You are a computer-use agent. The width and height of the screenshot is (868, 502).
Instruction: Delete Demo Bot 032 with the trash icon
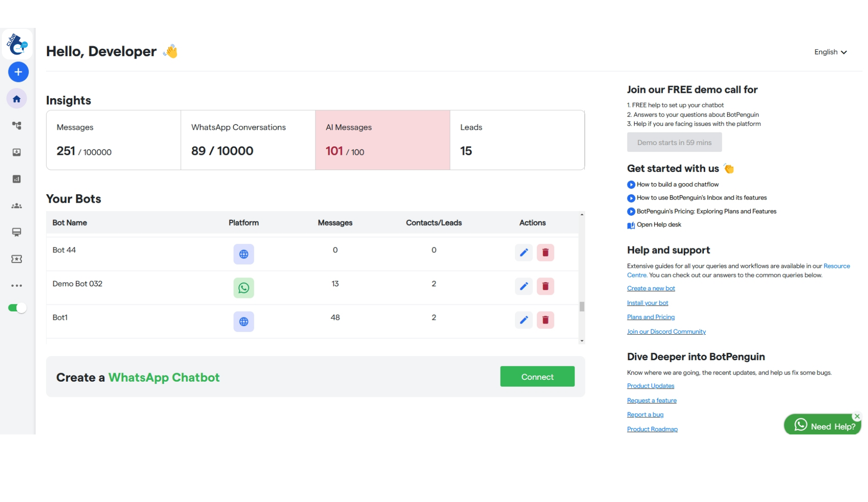click(x=545, y=286)
